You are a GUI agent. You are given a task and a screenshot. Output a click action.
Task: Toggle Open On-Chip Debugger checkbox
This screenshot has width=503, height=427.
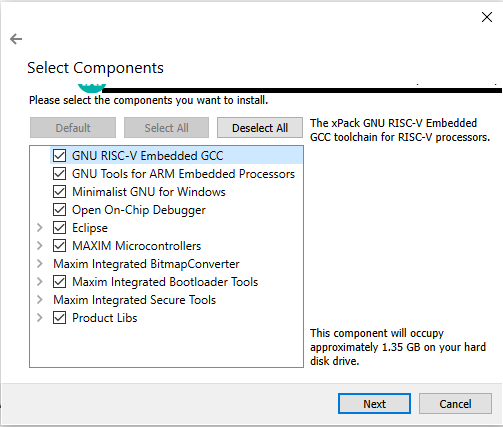pos(59,210)
